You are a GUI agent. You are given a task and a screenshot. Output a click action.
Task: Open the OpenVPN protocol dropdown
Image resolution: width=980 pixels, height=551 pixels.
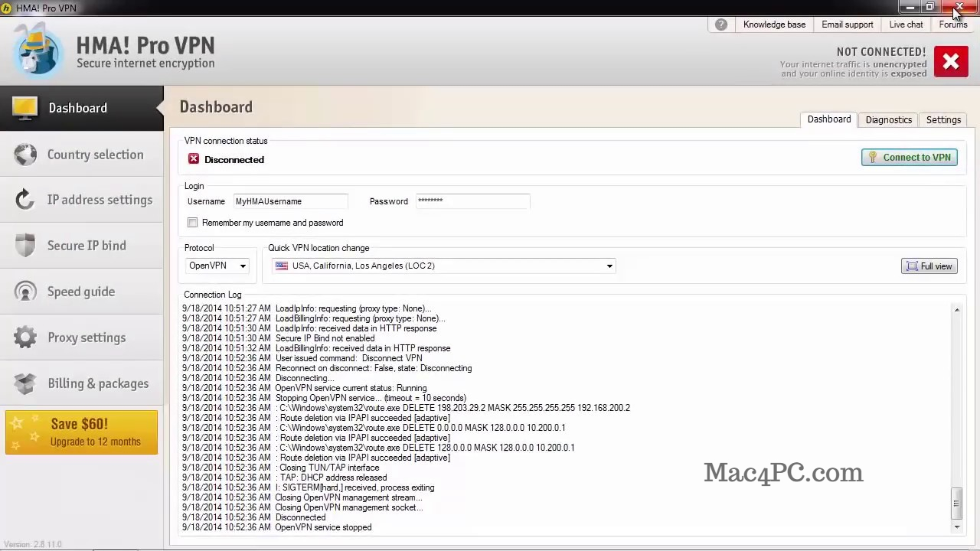tap(217, 266)
